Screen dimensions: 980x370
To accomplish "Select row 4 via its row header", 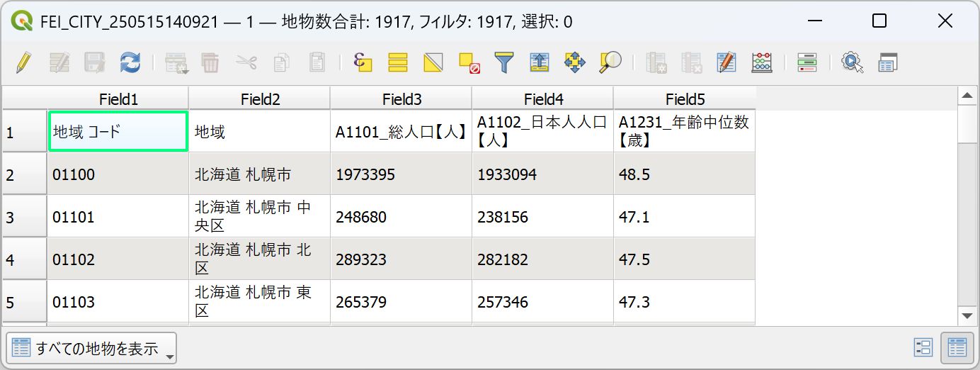I will click(x=24, y=259).
